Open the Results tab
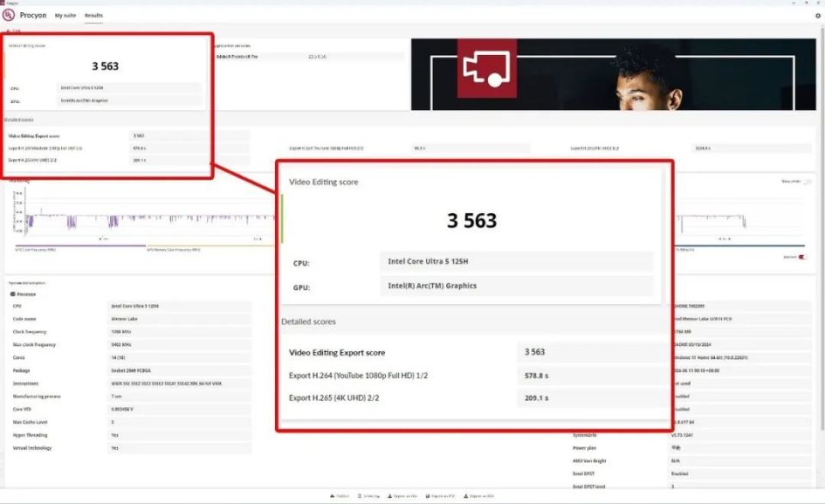The height and width of the screenshot is (504, 825). coord(94,15)
